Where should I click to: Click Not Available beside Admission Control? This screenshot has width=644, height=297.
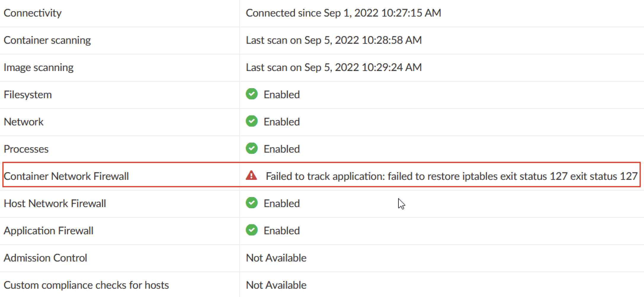coord(276,258)
